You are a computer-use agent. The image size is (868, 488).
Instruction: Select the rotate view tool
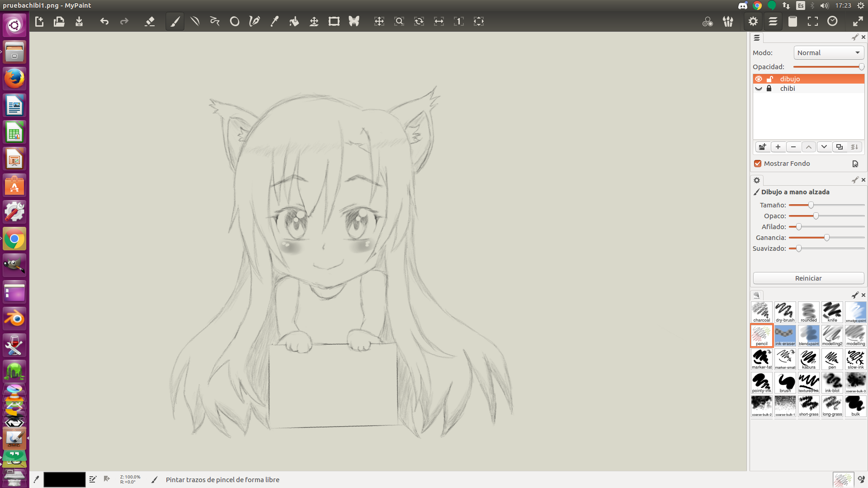pyautogui.click(x=419, y=21)
